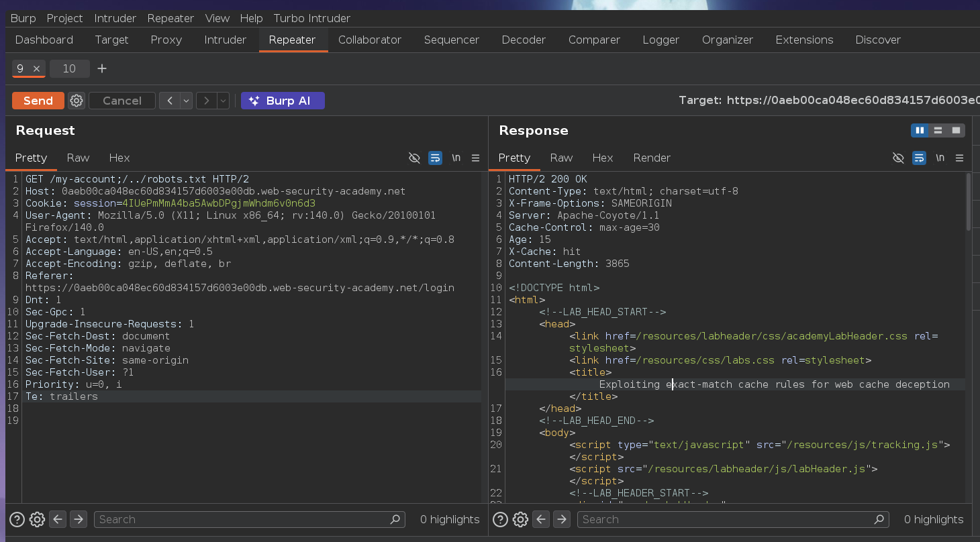
Task: Switch Request view to Raw tab
Action: [x=78, y=158]
